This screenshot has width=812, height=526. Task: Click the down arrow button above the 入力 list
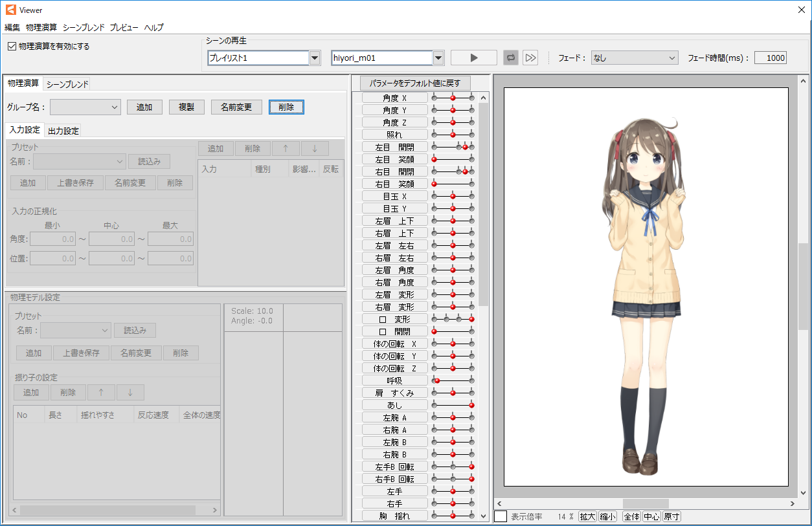click(315, 148)
